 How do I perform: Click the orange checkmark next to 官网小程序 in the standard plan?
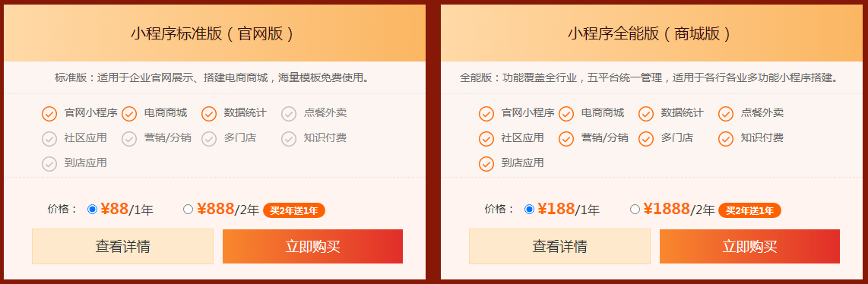(x=49, y=114)
